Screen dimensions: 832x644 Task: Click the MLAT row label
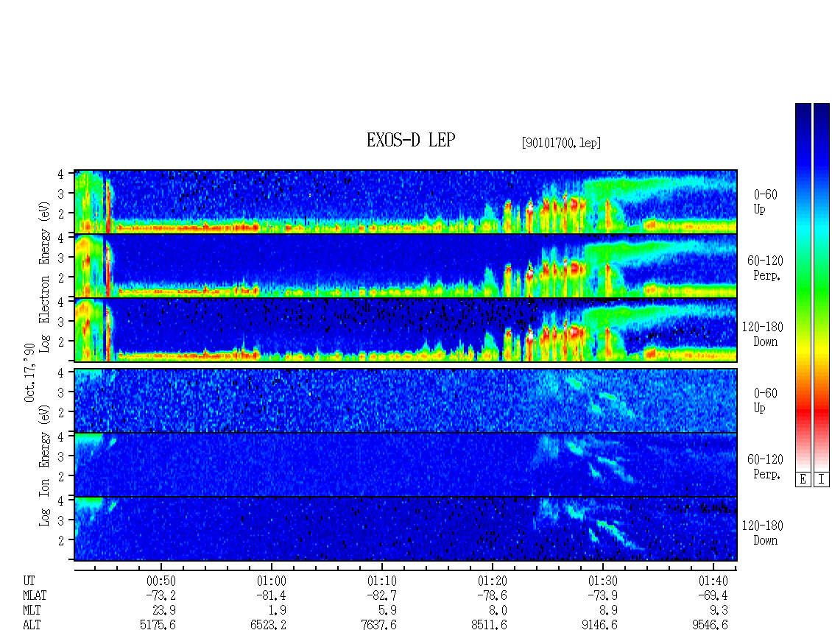(x=35, y=595)
